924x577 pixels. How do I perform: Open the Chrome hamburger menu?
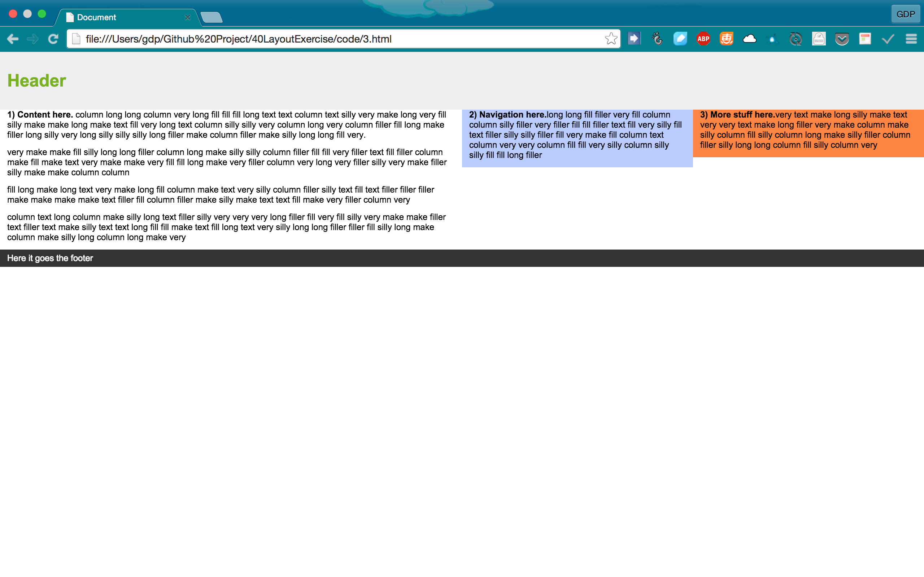pos(911,39)
